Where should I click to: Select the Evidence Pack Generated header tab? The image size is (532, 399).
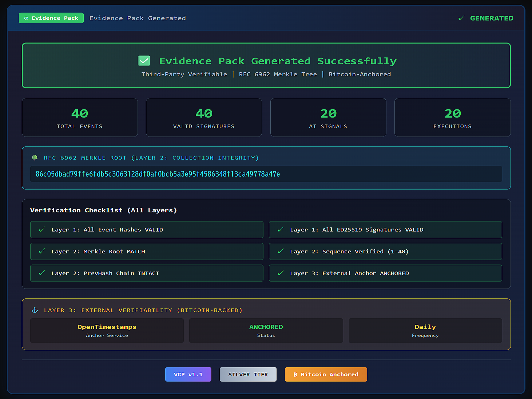pos(138,18)
